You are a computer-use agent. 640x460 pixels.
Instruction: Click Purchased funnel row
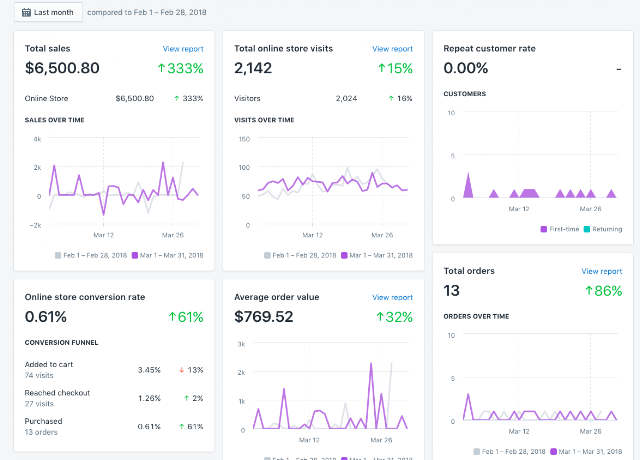tap(114, 427)
